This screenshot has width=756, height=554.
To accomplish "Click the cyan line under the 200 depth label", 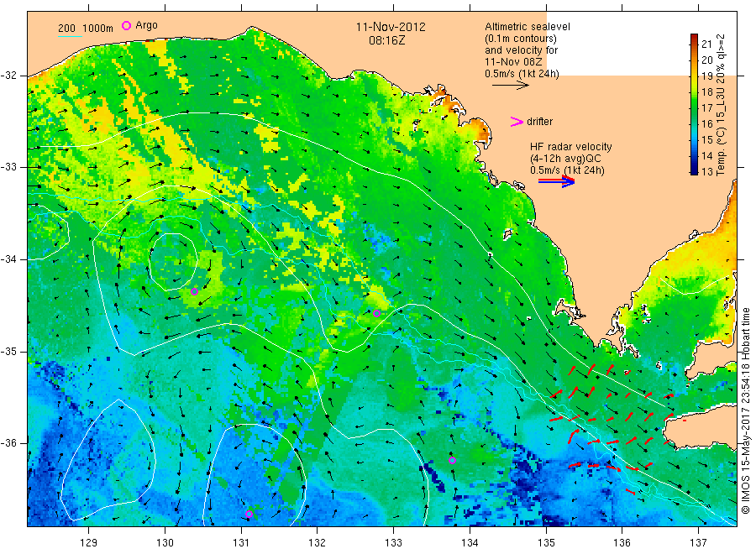I will click(70, 35).
